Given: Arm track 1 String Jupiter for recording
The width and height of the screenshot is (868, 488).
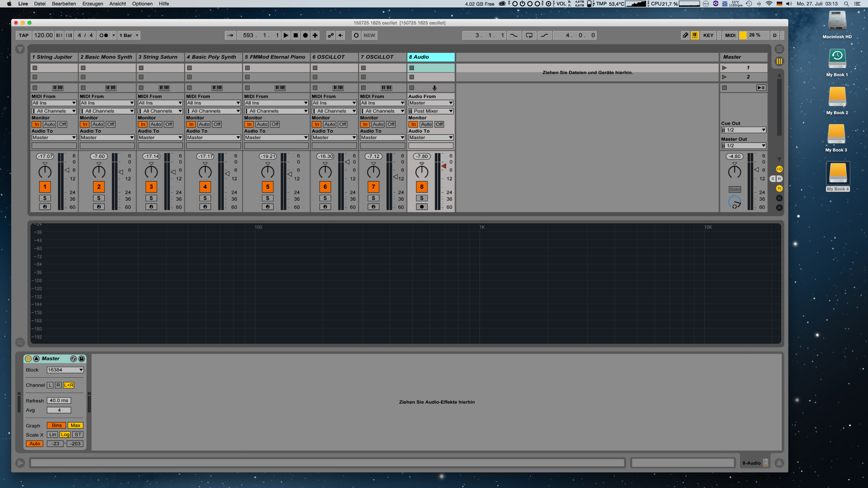Looking at the screenshot, I should [x=45, y=207].
